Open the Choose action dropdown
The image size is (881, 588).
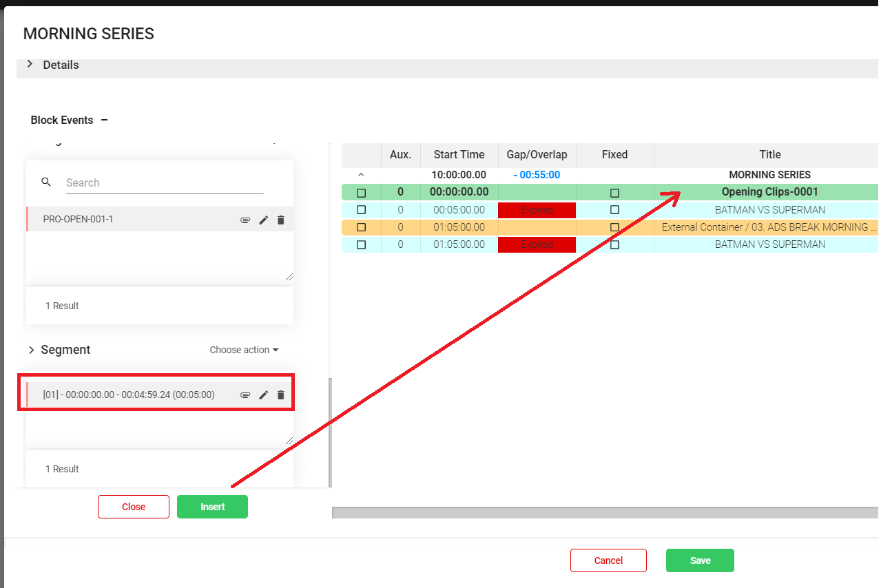pyautogui.click(x=244, y=350)
